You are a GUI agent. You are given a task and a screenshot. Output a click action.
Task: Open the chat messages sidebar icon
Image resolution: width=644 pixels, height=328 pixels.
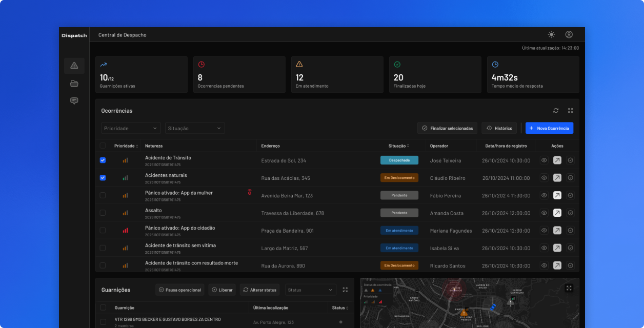click(74, 101)
